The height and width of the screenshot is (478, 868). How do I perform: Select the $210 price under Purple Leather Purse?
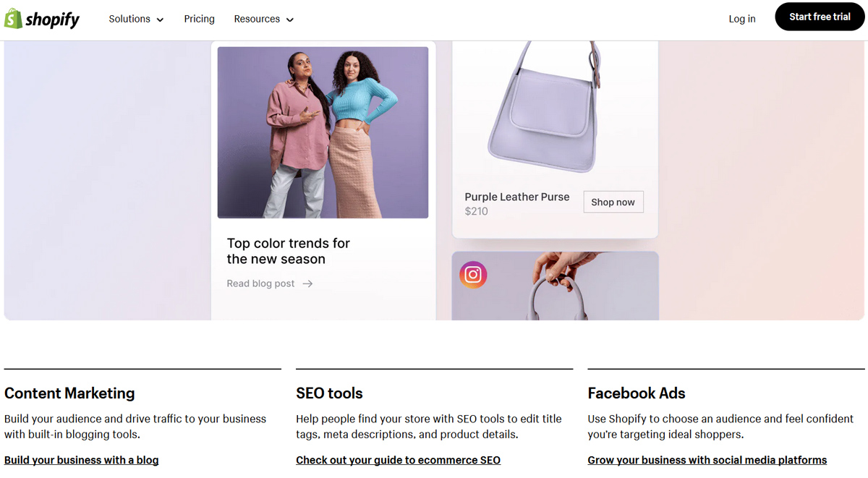[x=477, y=211]
